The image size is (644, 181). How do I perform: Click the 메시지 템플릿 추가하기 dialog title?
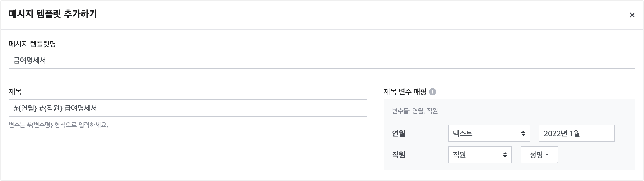(x=53, y=14)
